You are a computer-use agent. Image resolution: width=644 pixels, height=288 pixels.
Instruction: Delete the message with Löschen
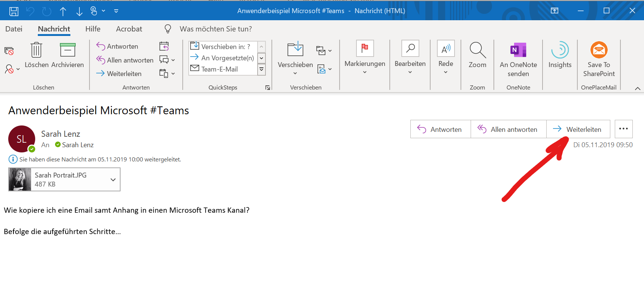click(37, 55)
